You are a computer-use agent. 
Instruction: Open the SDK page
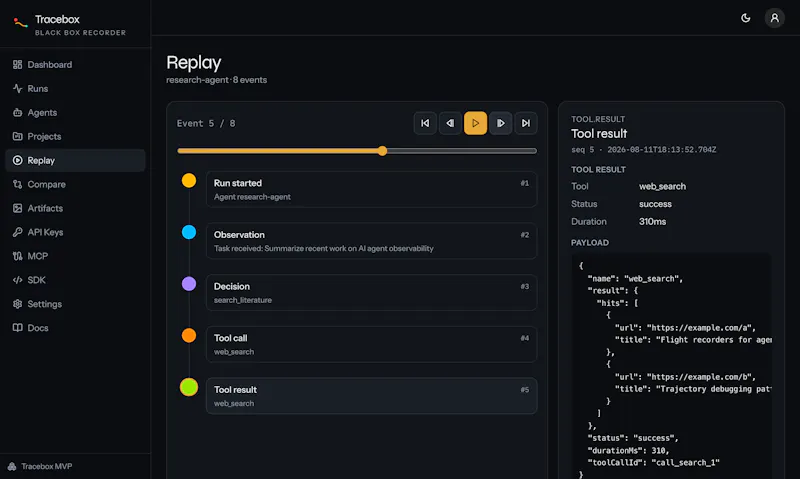tap(76, 280)
